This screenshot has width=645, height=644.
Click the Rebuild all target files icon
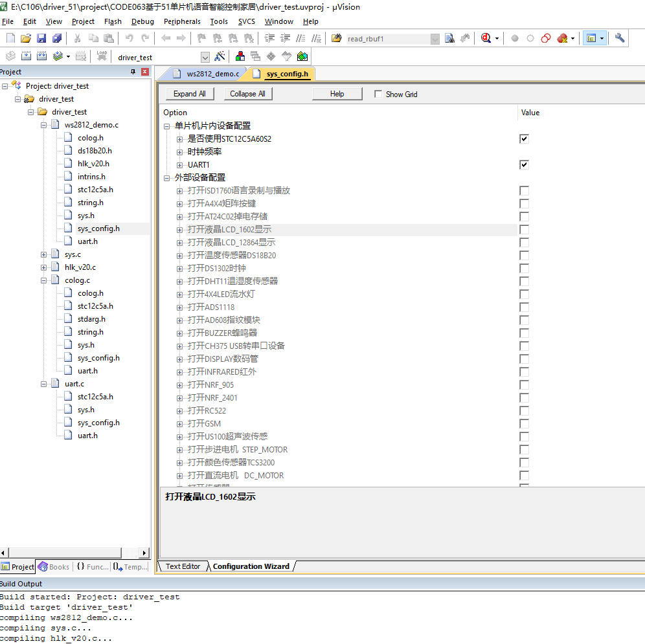(x=41, y=56)
